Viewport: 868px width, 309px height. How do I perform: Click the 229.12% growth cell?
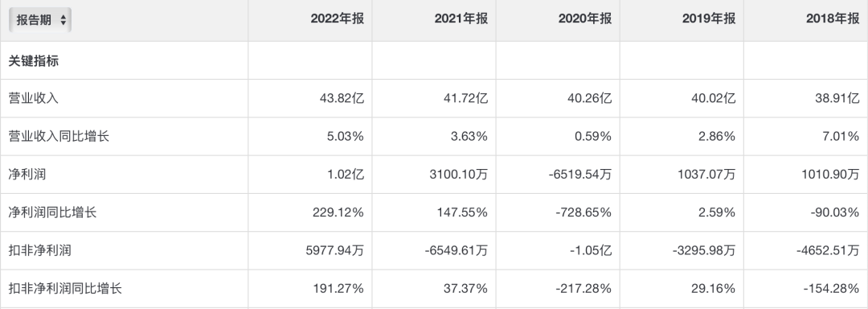[339, 212]
